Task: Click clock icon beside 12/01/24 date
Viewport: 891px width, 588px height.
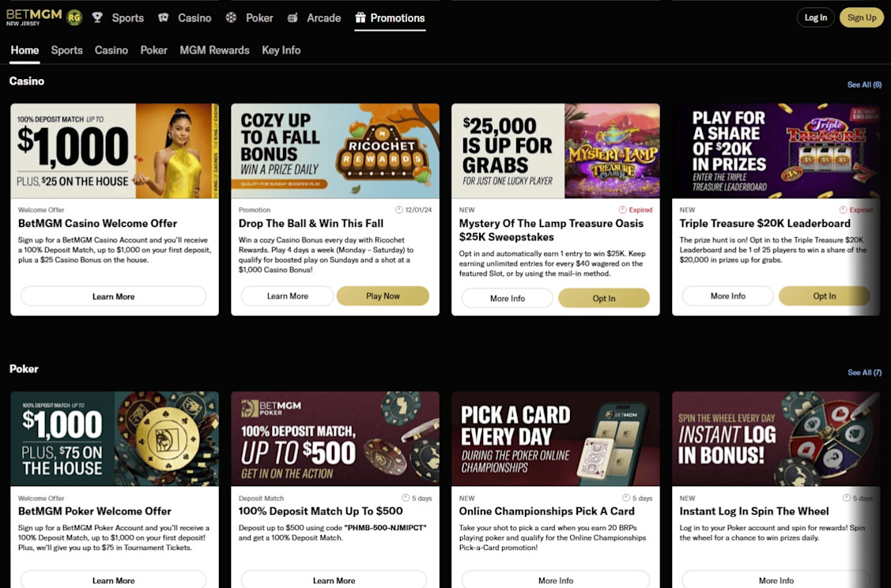Action: pos(399,209)
